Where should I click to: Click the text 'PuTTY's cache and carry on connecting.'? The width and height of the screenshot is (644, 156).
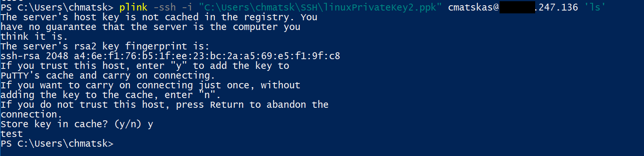pyautogui.click(x=108, y=75)
